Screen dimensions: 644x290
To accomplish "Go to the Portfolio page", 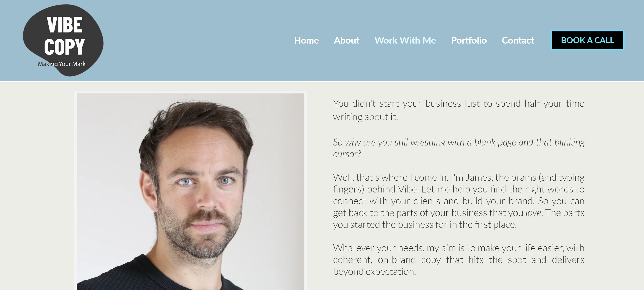I will tap(469, 40).
